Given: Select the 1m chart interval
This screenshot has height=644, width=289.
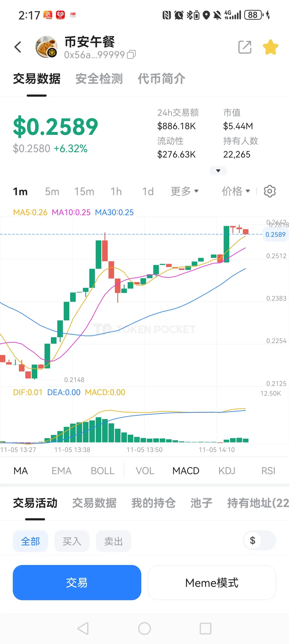Looking at the screenshot, I should [20, 191].
